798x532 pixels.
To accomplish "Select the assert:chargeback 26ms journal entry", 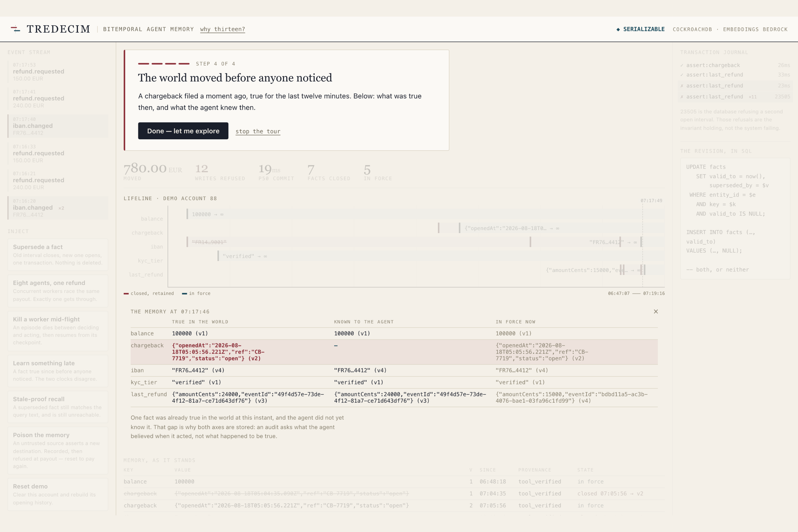I will point(735,65).
